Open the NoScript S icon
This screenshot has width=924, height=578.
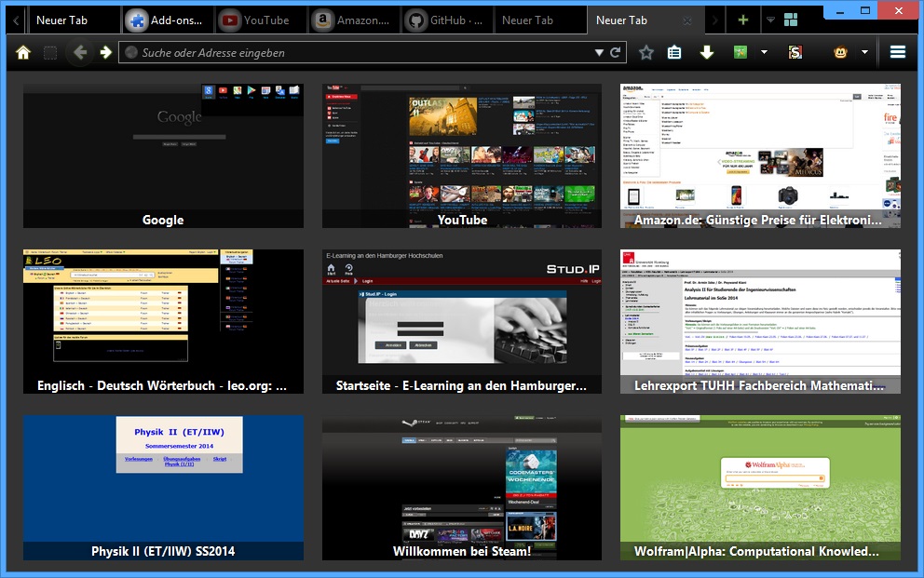point(795,52)
